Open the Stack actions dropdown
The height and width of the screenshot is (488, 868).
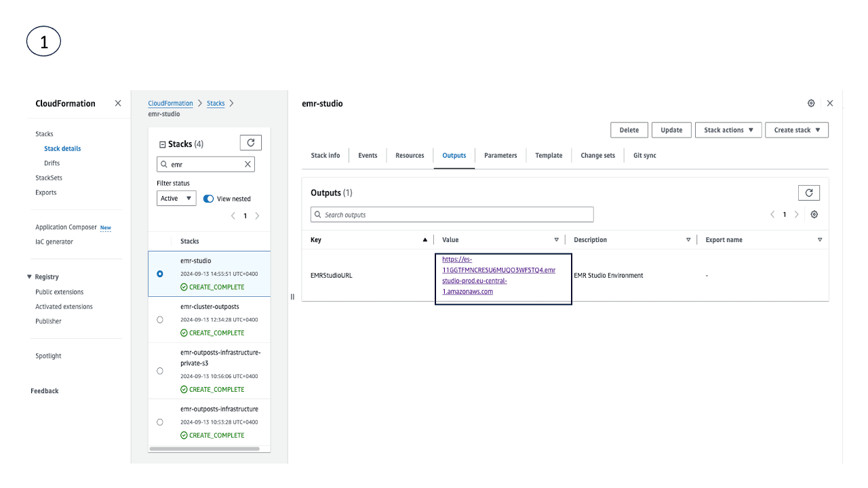pos(728,130)
